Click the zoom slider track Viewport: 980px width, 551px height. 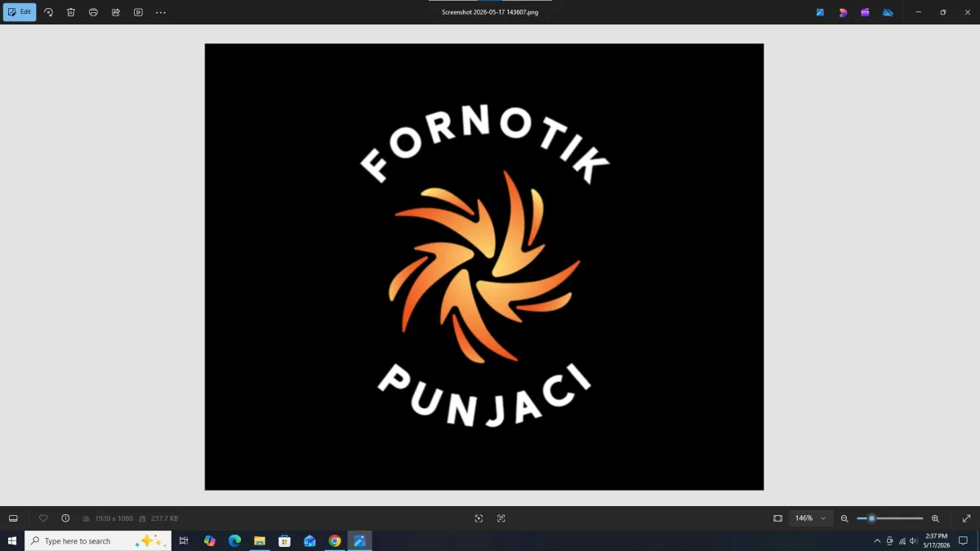click(x=890, y=518)
